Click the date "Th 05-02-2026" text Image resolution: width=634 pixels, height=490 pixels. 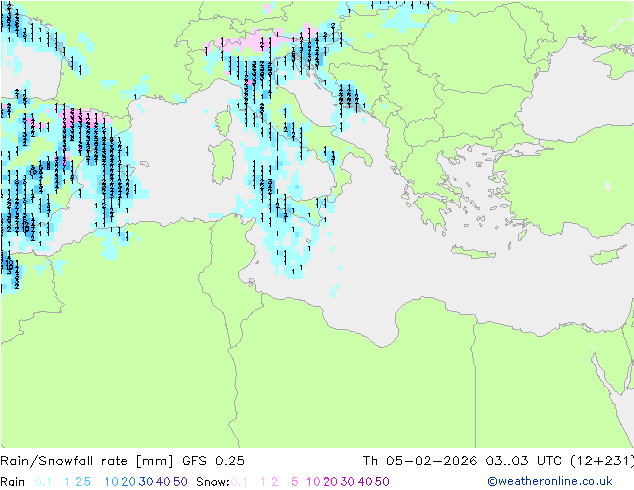coord(420,461)
